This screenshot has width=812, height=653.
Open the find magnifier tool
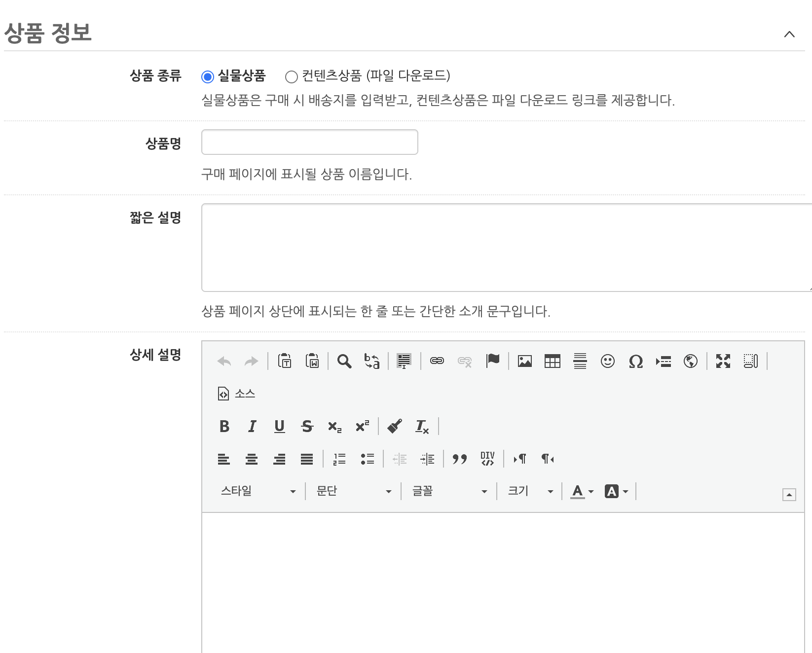click(344, 361)
